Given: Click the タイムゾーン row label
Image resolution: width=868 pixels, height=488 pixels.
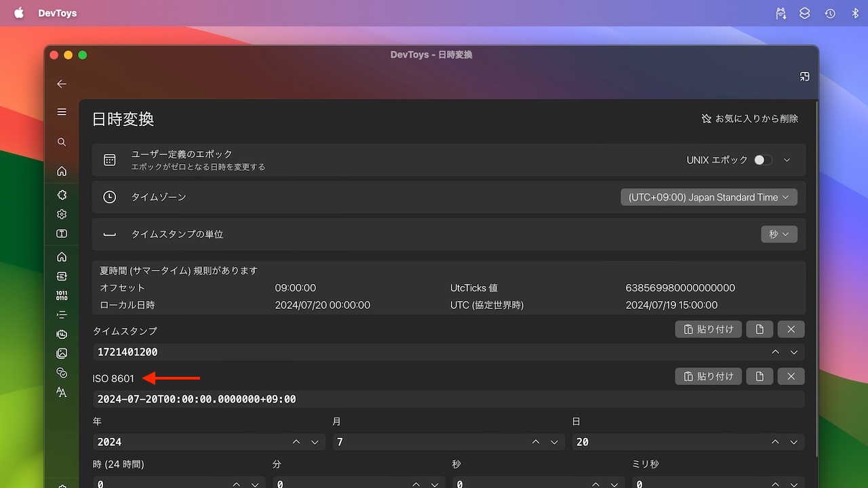Looking at the screenshot, I should [159, 197].
